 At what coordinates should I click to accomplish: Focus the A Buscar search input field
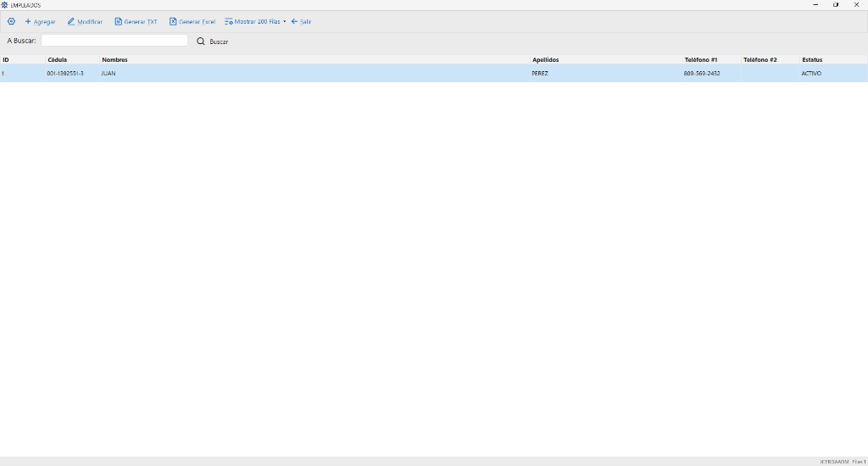[114, 41]
